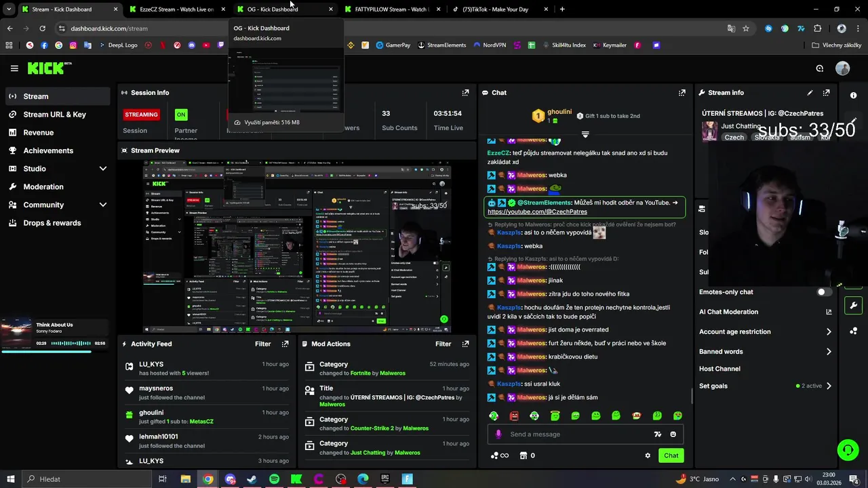
Task: Click the translate icon in message box
Action: 657,434
